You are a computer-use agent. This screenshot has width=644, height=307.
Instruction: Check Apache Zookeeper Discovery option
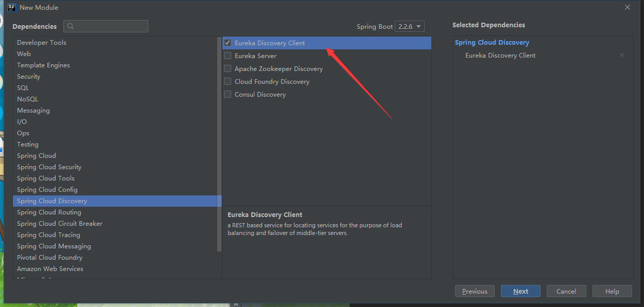[228, 69]
